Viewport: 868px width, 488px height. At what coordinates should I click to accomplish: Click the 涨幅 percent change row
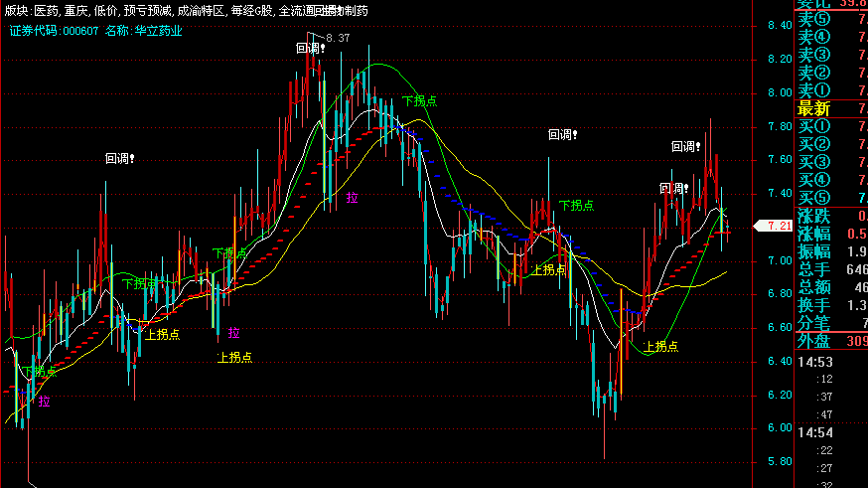point(832,234)
